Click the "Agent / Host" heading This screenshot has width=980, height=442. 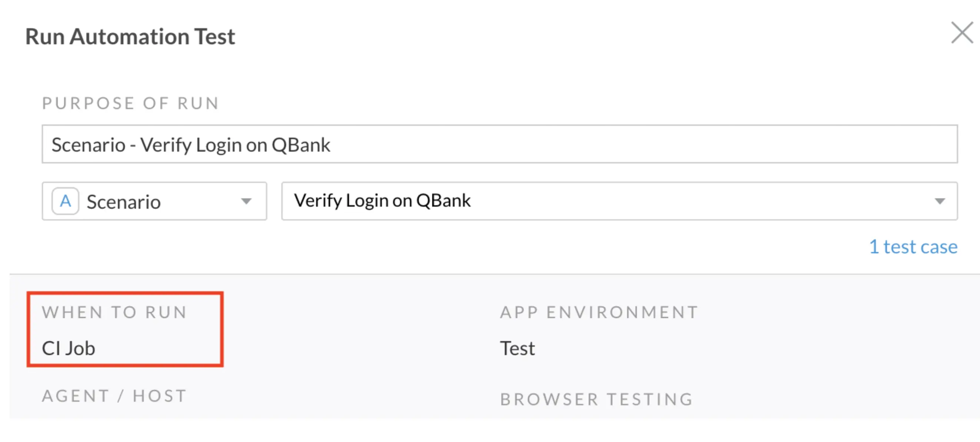(x=114, y=396)
